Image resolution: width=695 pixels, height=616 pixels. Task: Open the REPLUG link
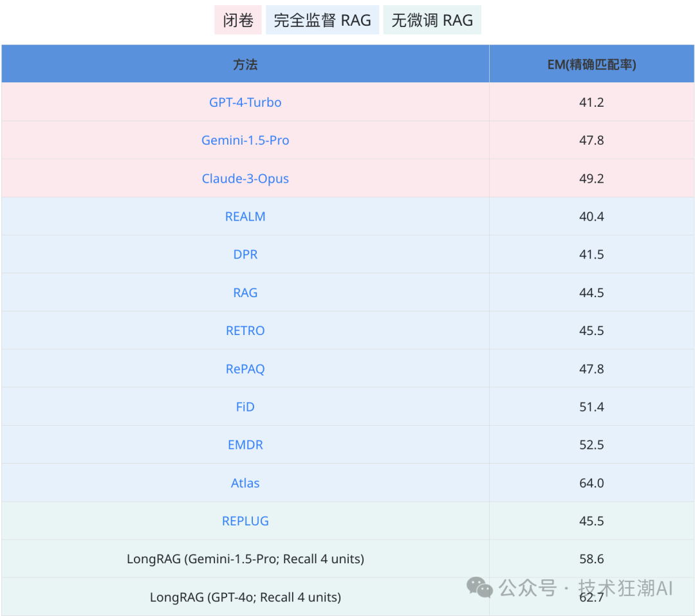[245, 521]
